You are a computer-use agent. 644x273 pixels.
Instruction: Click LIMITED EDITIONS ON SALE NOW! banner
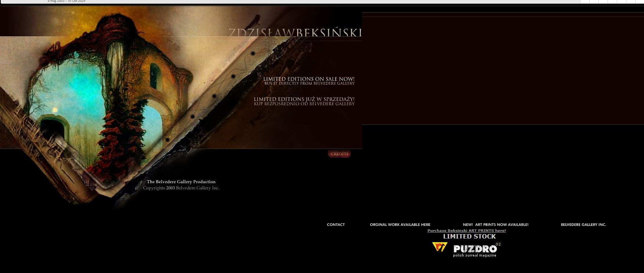tap(308, 81)
